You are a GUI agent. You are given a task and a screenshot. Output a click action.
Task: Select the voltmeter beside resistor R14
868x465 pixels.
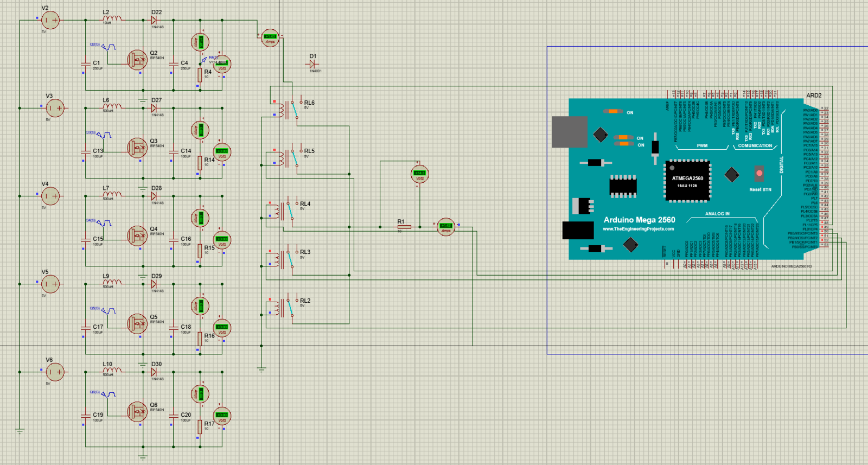point(222,152)
